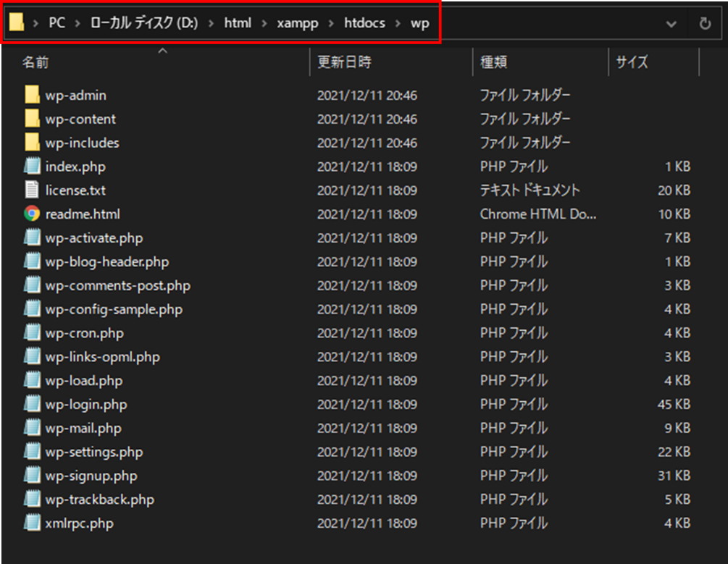Click the wp-includes folder icon
The width and height of the screenshot is (728, 564).
pyautogui.click(x=31, y=143)
